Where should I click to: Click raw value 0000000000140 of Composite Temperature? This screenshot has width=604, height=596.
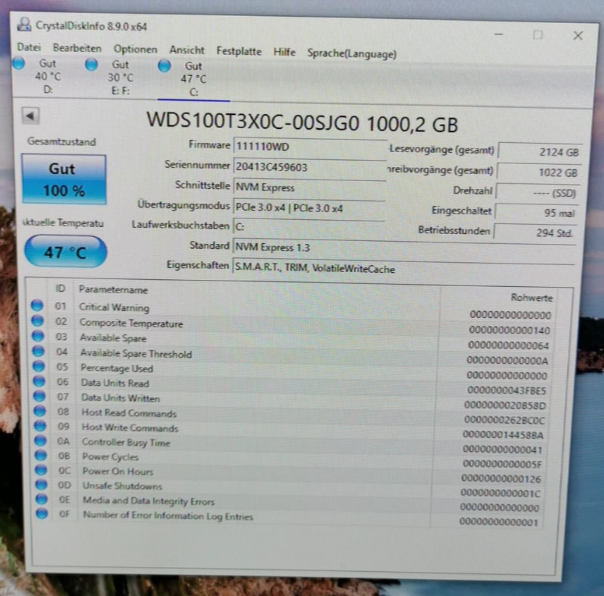pyautogui.click(x=510, y=330)
